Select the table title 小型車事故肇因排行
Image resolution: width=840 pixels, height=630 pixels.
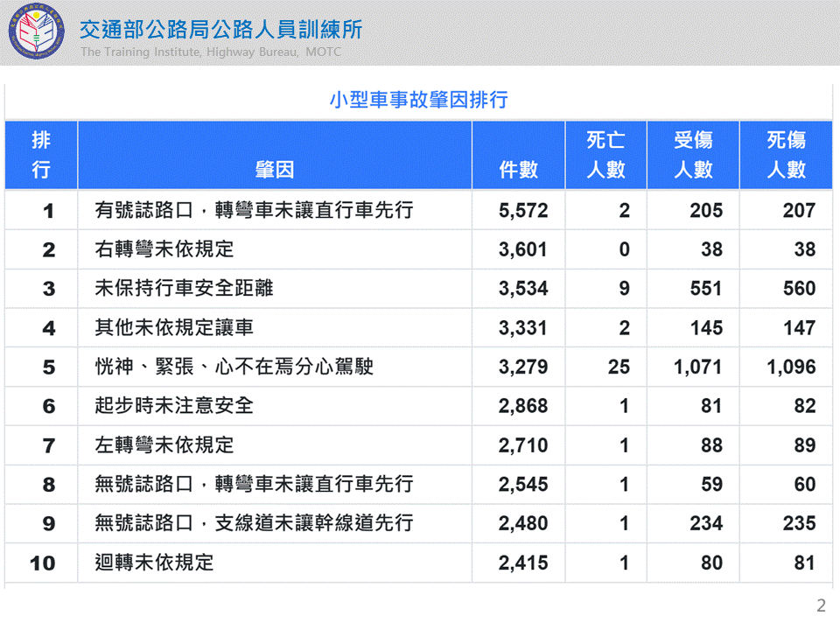point(418,100)
